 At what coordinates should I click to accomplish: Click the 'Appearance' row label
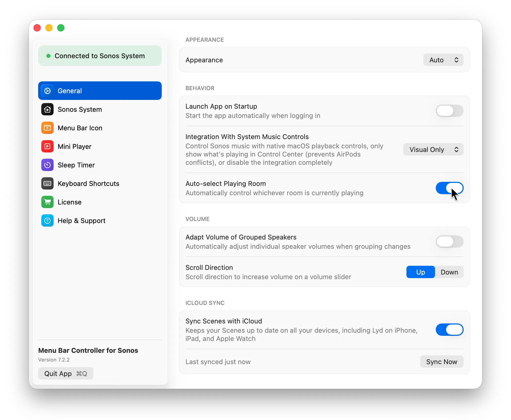pos(204,60)
